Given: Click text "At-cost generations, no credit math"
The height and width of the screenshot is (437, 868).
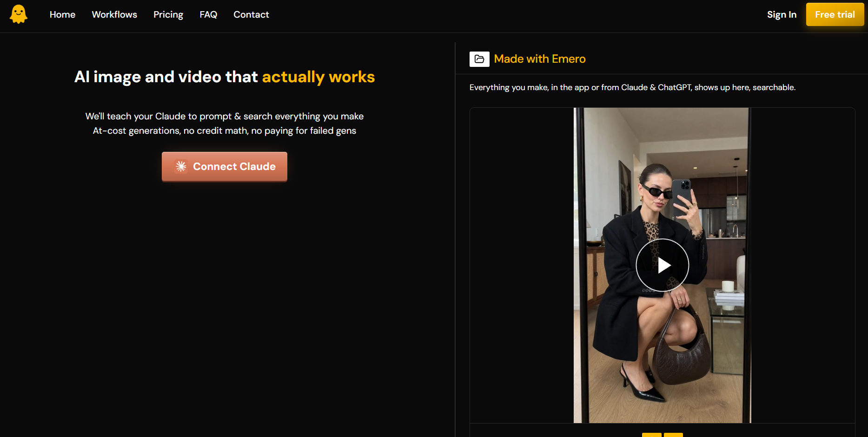Looking at the screenshot, I should pyautogui.click(x=170, y=130).
